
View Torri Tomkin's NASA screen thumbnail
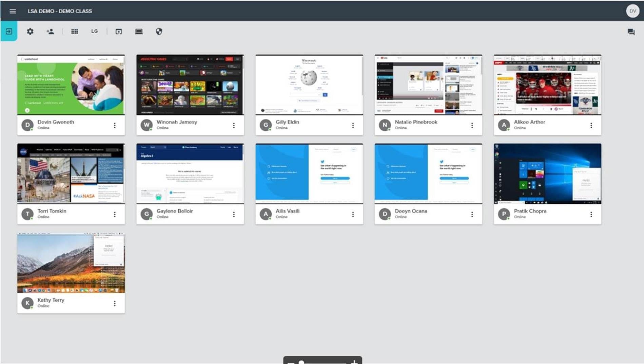tap(71, 174)
